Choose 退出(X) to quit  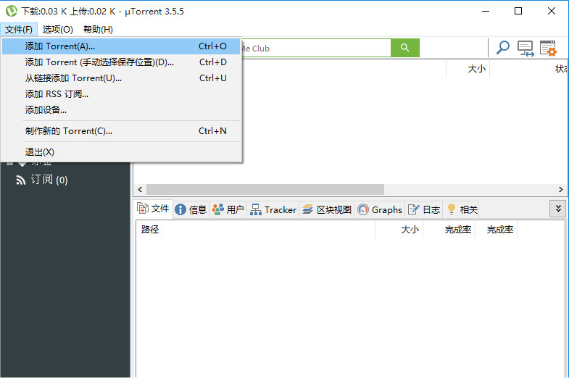pos(121,152)
